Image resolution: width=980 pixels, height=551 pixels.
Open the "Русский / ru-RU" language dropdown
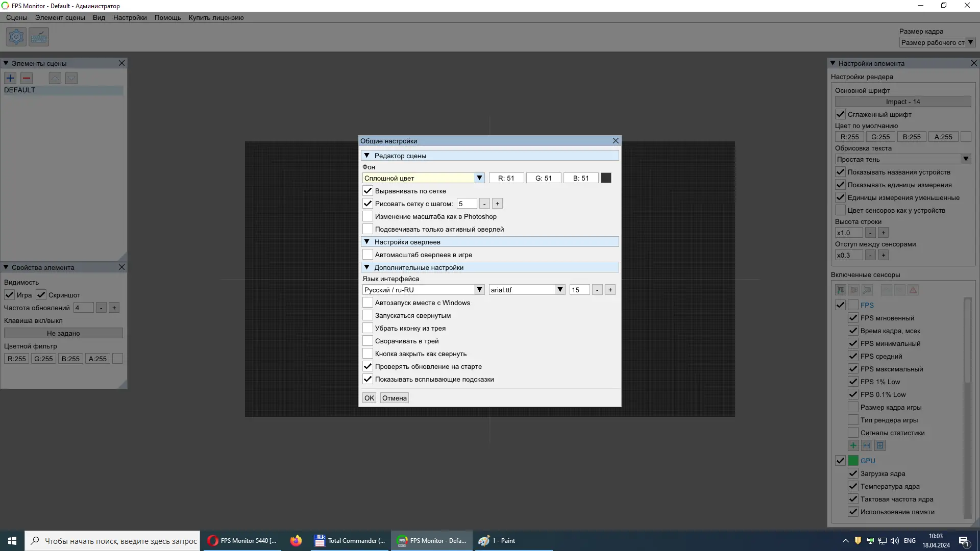[x=423, y=290]
